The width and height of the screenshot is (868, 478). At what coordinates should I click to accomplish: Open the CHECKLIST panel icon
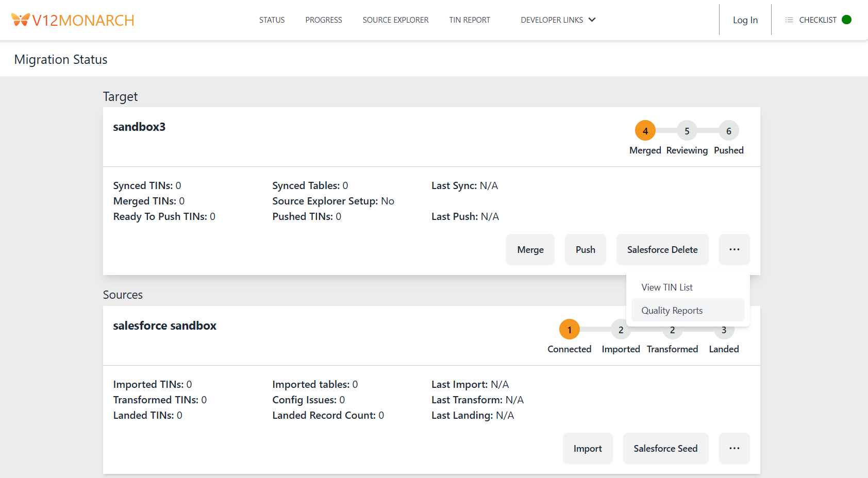[789, 20]
